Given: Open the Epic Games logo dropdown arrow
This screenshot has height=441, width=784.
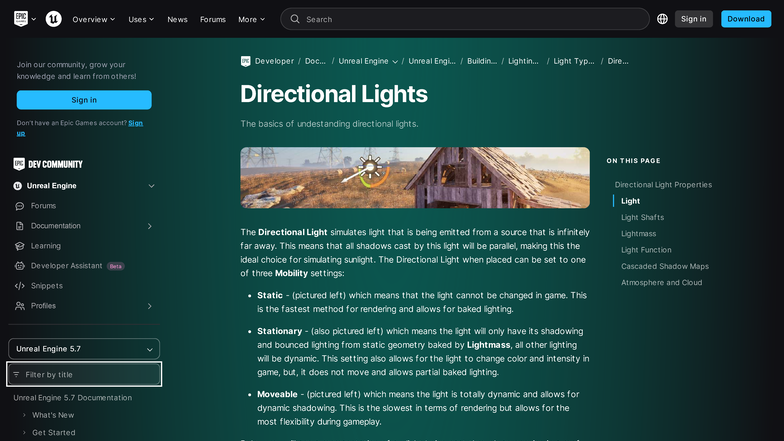Looking at the screenshot, I should 34,19.
